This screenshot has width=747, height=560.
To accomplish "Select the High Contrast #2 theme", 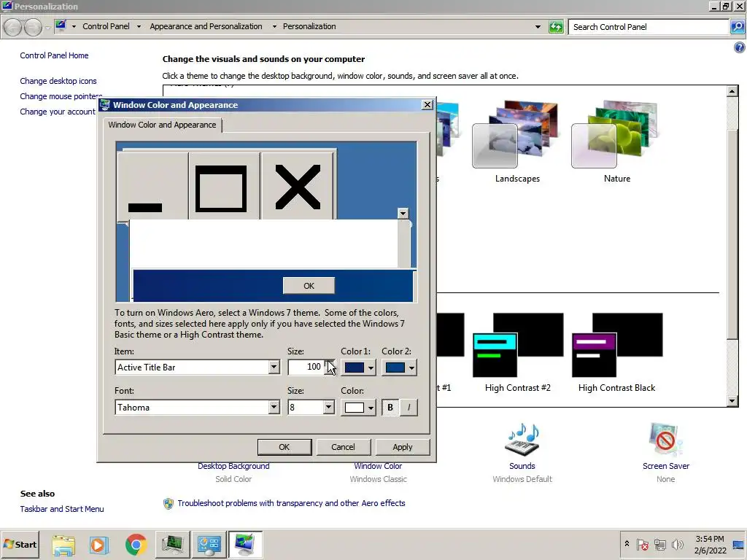I will tap(517, 352).
